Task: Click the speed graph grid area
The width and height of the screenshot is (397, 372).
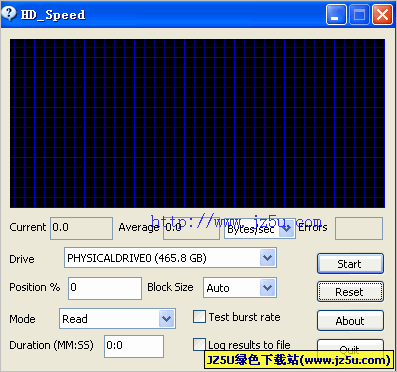Action: (x=197, y=123)
